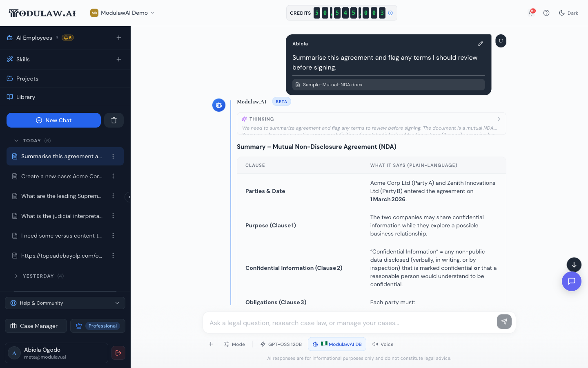Viewport: 588px width, 368px height.
Task: Expand the Help & Community dropdown
Action: [65, 303]
